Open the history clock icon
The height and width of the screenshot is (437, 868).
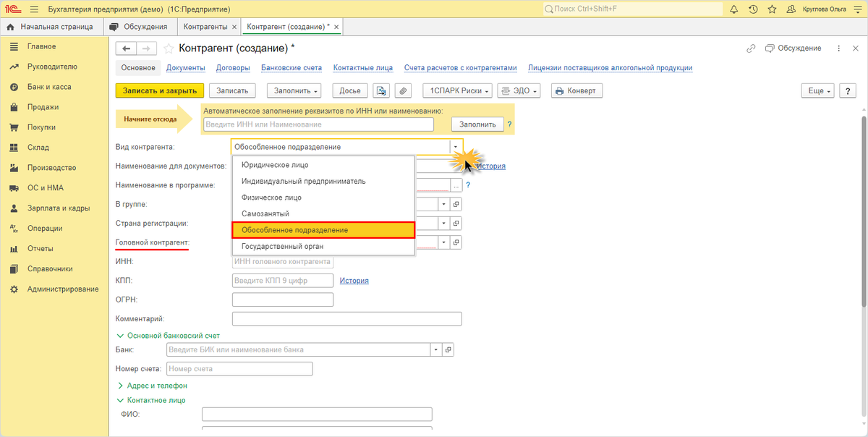(x=753, y=9)
